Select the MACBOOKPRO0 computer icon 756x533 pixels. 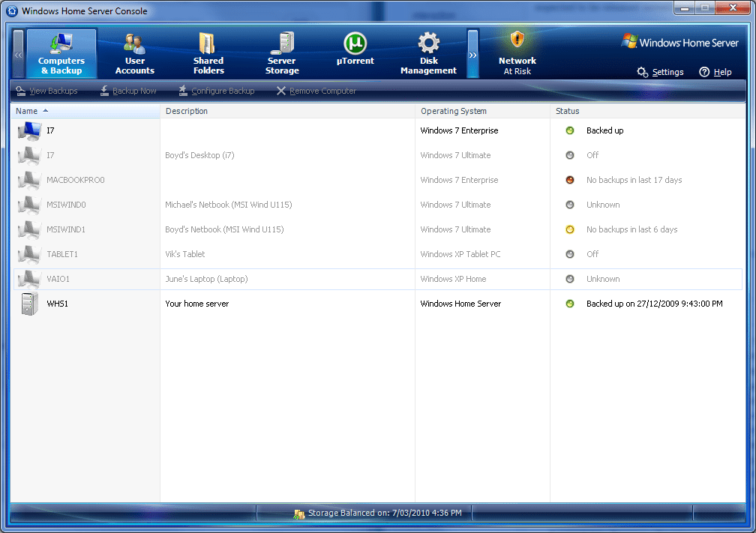click(x=29, y=180)
